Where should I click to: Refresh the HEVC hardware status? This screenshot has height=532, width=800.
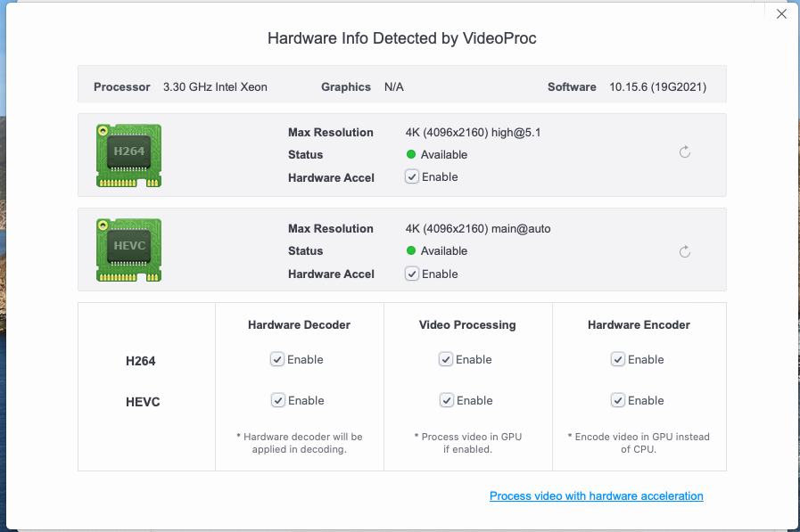[x=685, y=251]
